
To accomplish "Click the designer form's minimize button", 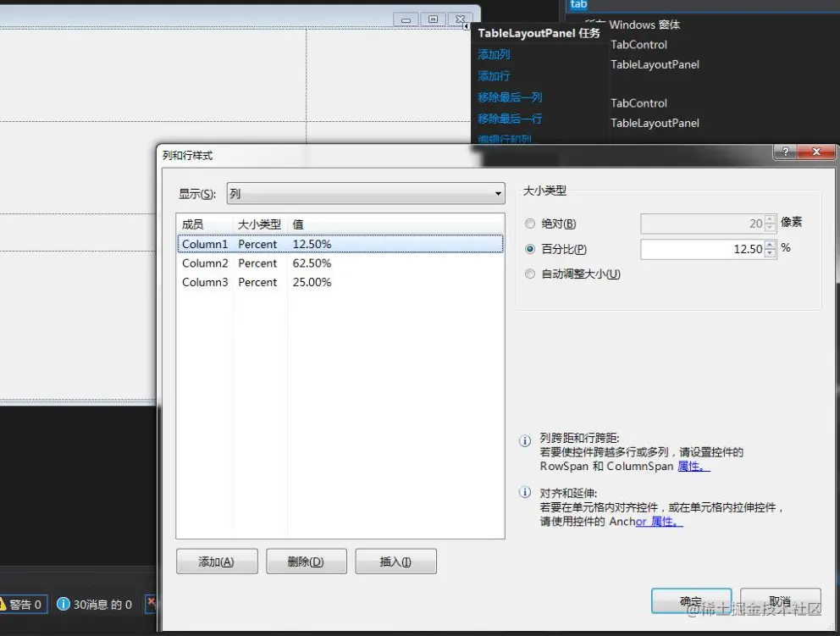I will pyautogui.click(x=406, y=19).
